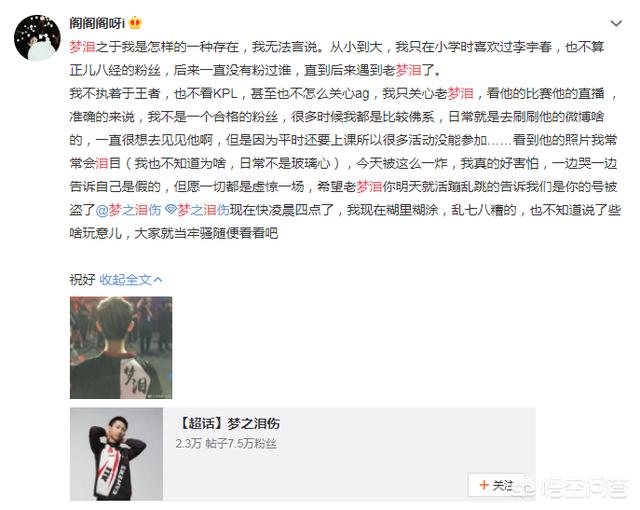The image size is (640, 510).
Task: Open the post options chevron dropdown
Action: click(616, 24)
